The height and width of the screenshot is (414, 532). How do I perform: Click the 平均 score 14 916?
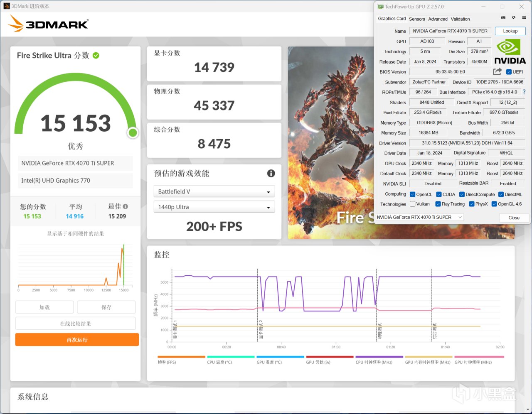75,216
